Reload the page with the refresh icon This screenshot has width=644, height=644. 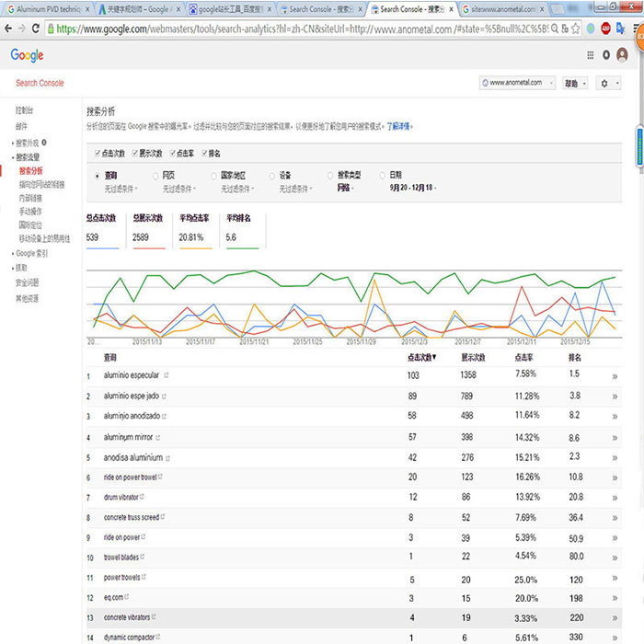pos(41,29)
